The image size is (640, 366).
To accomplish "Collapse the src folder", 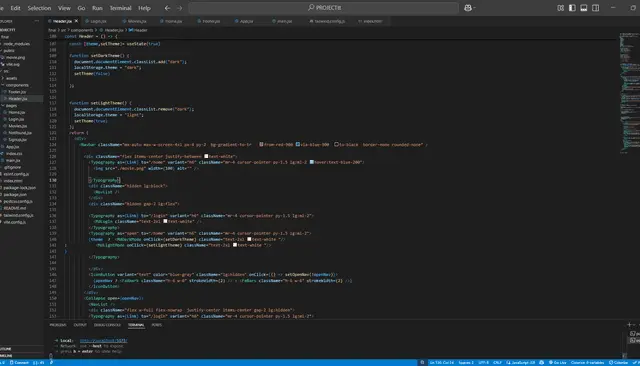I will point(6,71).
